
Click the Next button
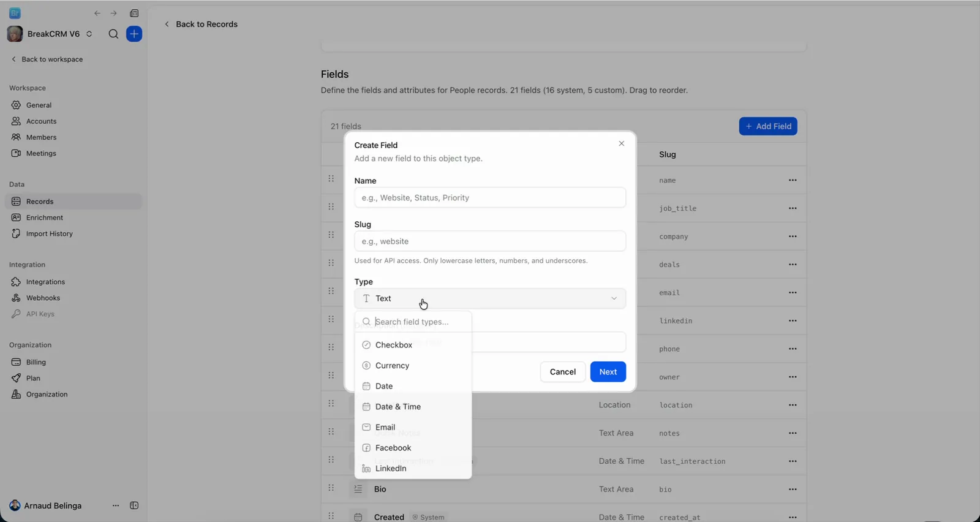[608, 372]
